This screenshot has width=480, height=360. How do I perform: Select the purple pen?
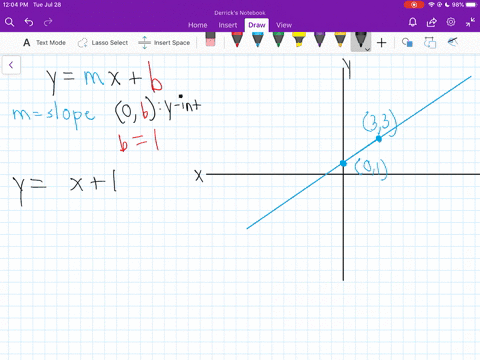coord(320,39)
